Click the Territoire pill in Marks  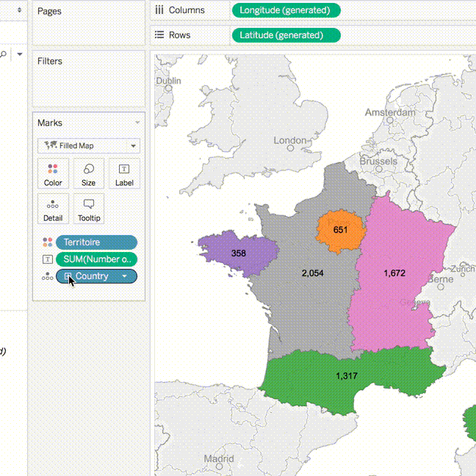click(95, 242)
